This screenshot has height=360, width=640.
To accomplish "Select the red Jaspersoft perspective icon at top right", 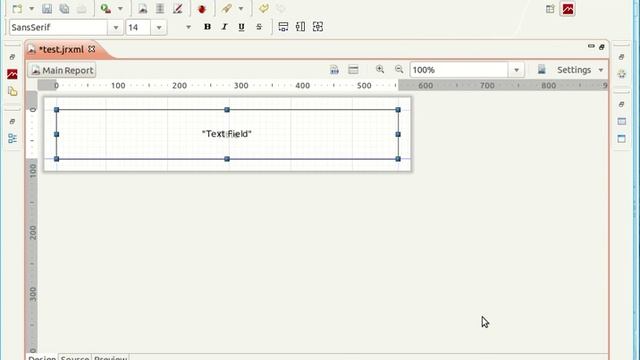I will point(568,9).
